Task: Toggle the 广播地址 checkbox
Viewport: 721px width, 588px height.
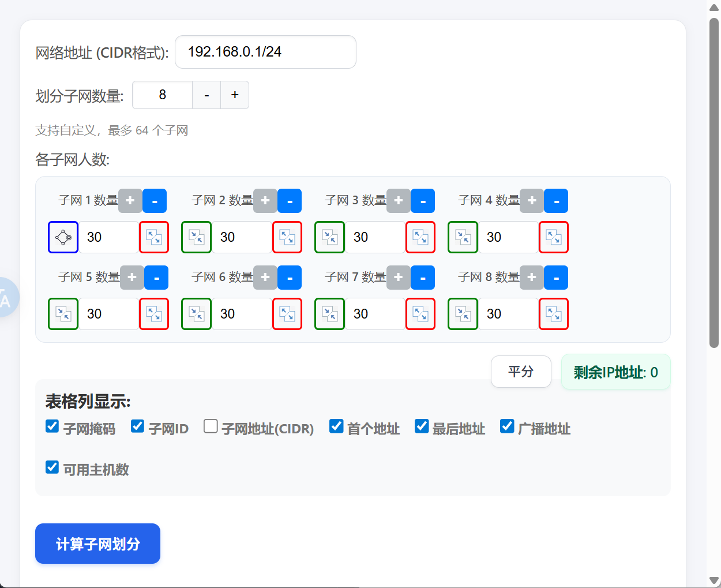Action: click(507, 426)
